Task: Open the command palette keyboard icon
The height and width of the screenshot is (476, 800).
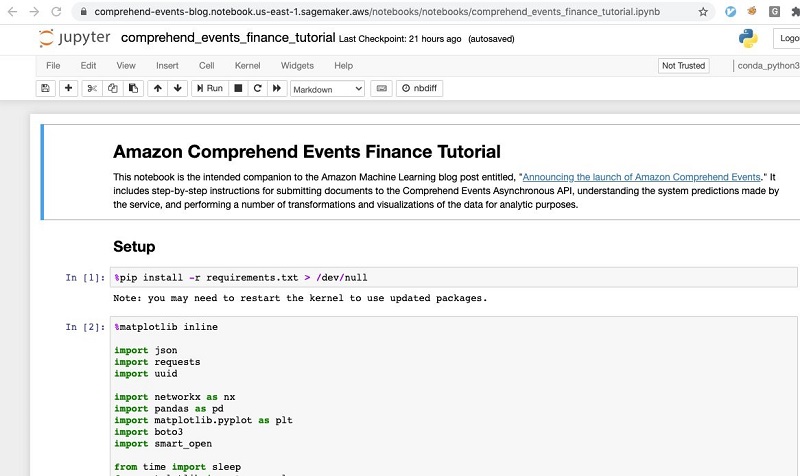Action: pyautogui.click(x=381, y=88)
